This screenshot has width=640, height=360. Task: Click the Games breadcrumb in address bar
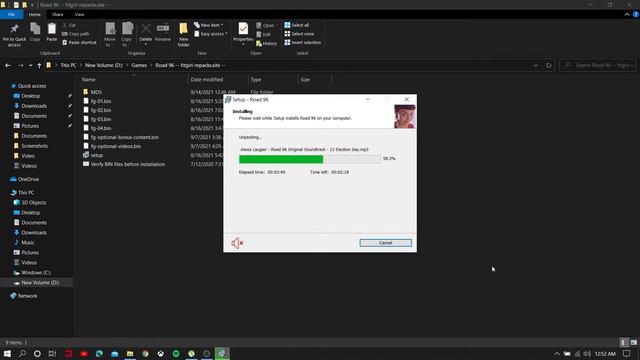point(139,65)
